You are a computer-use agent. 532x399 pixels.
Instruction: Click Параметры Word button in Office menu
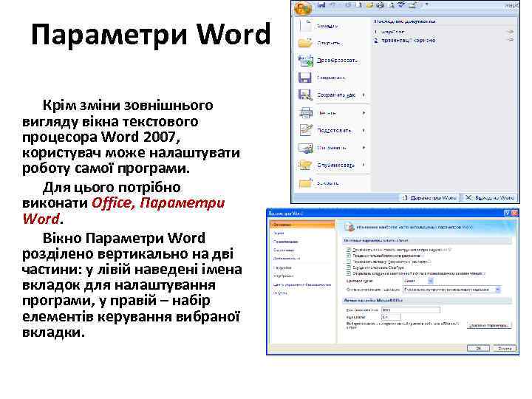(429, 197)
